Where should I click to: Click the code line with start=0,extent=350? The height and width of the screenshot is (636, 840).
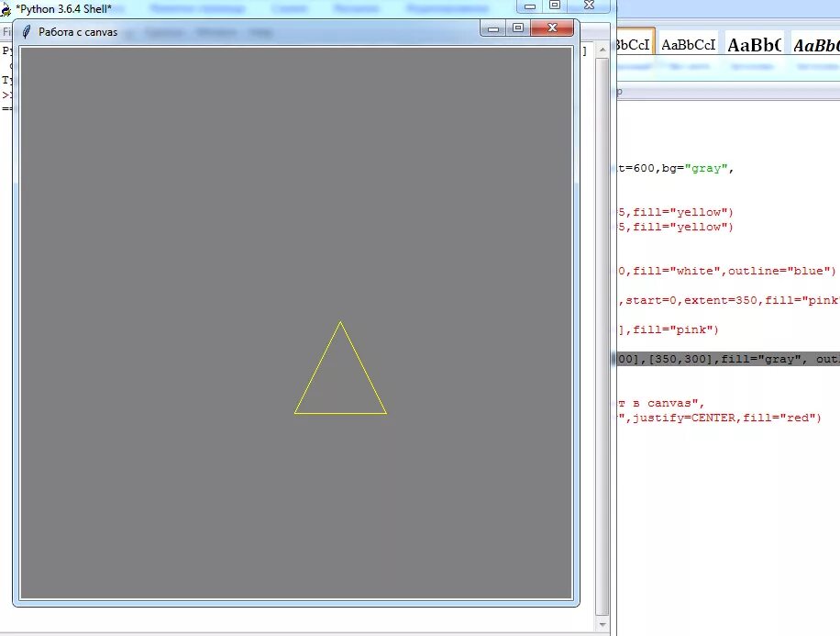click(x=729, y=300)
